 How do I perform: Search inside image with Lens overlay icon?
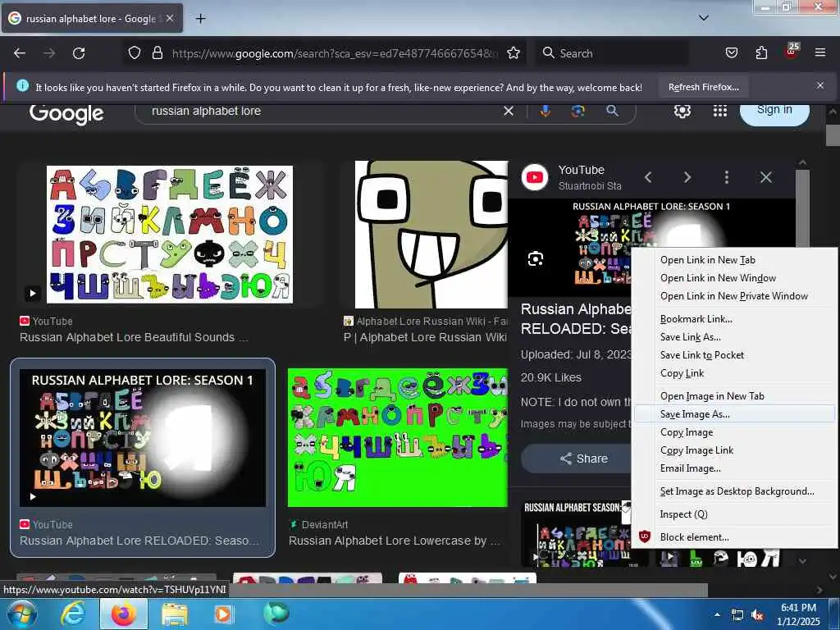click(535, 259)
